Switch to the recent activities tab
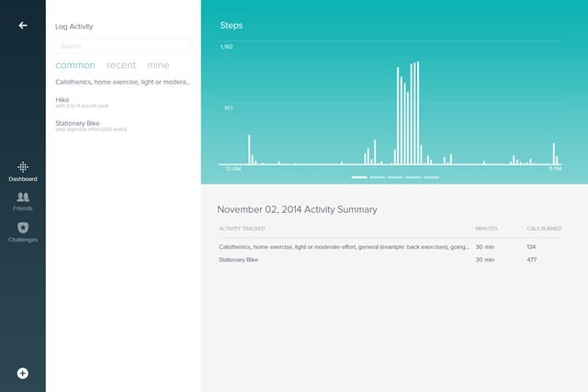This screenshot has width=588, height=392. pyautogui.click(x=121, y=65)
